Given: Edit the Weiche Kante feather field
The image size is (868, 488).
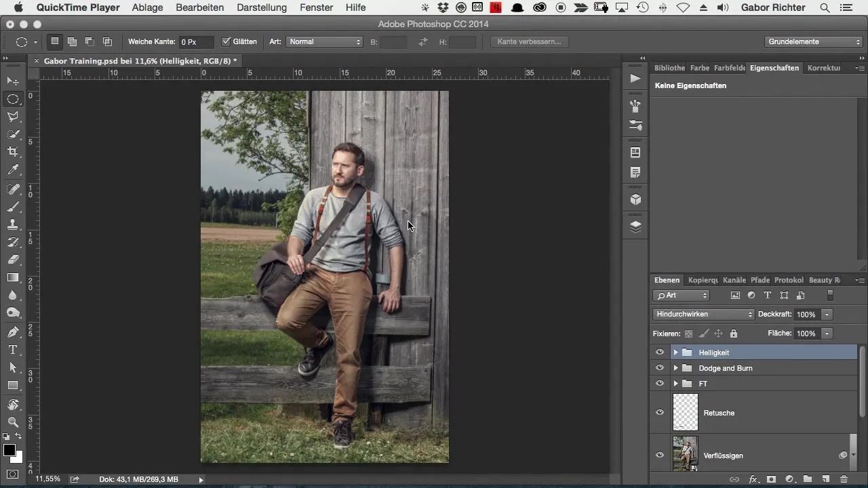Looking at the screenshot, I should 196,41.
